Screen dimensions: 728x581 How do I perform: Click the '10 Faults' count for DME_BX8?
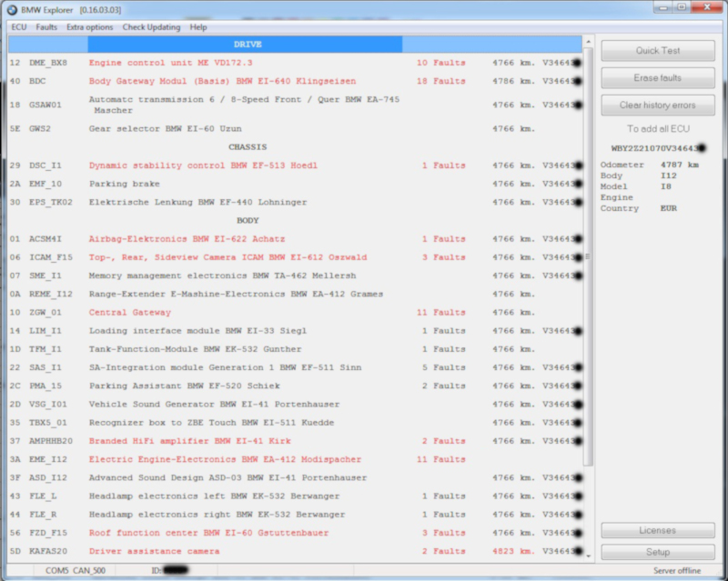(x=440, y=63)
